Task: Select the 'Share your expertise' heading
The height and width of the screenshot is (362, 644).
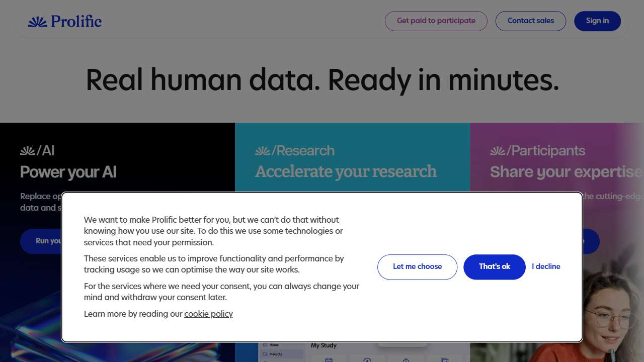Action: [x=566, y=172]
